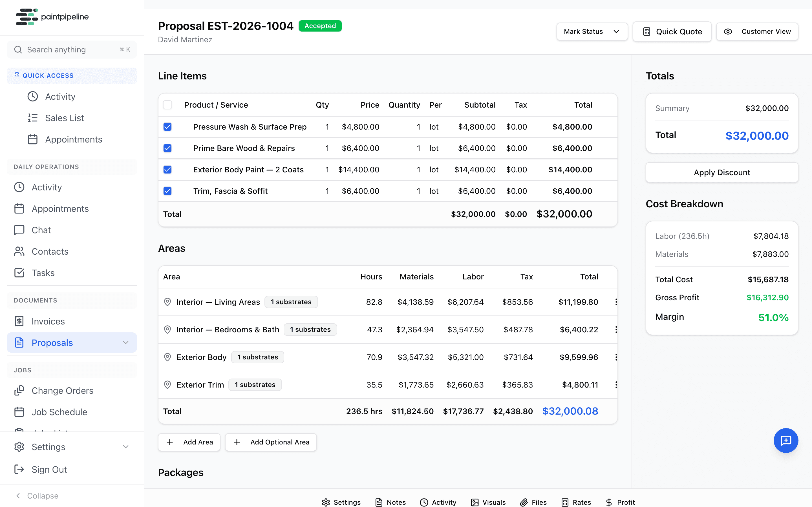Click the floating feedback chat bubble
812x507 pixels.
coord(786,440)
